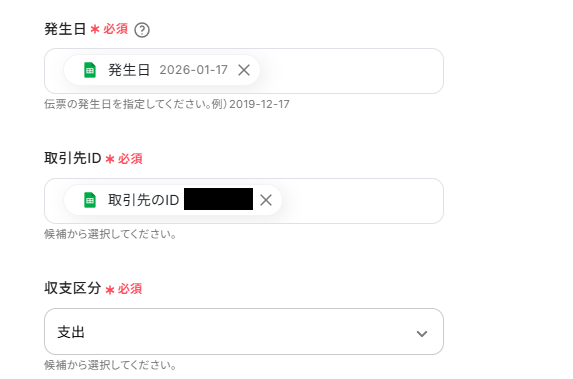Click the 取引先ID field label
Image resolution: width=573 pixels, height=379 pixels.
tap(73, 159)
